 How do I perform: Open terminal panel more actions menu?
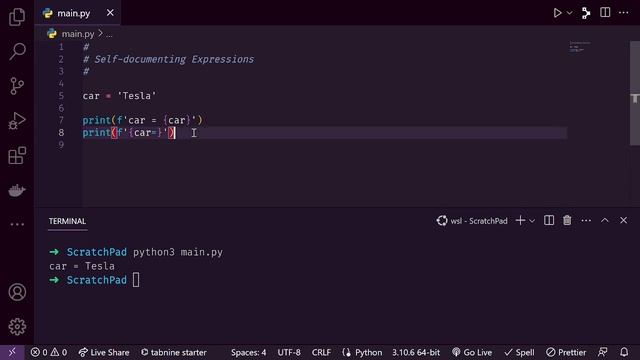pos(586,220)
